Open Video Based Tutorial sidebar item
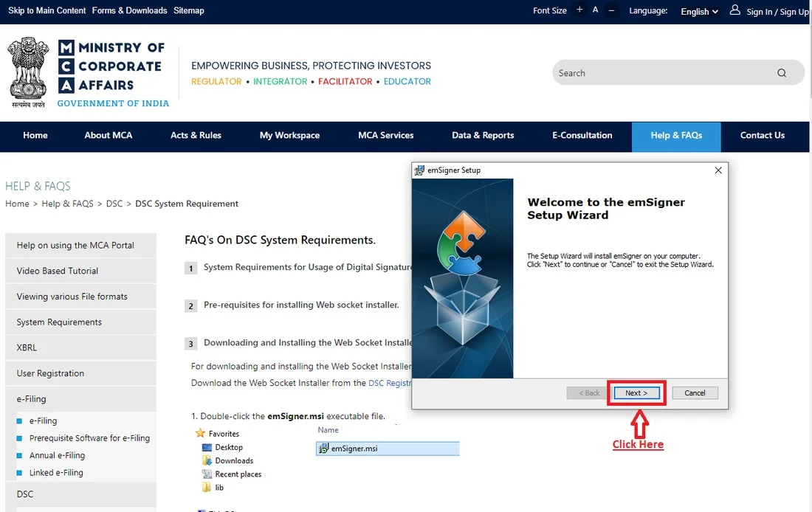Screen dimensions: 812x512 click(80, 271)
